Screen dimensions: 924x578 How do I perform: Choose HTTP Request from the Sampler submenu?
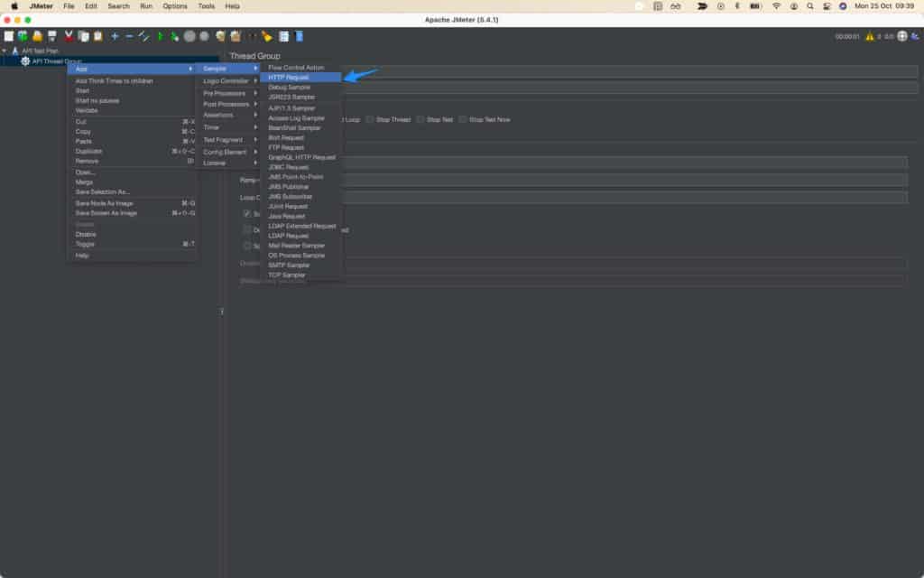pos(300,78)
